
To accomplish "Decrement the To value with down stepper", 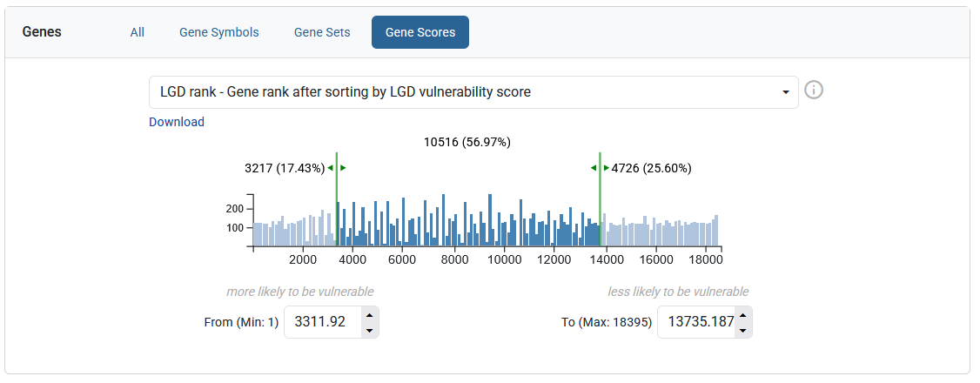I will pyautogui.click(x=742, y=330).
